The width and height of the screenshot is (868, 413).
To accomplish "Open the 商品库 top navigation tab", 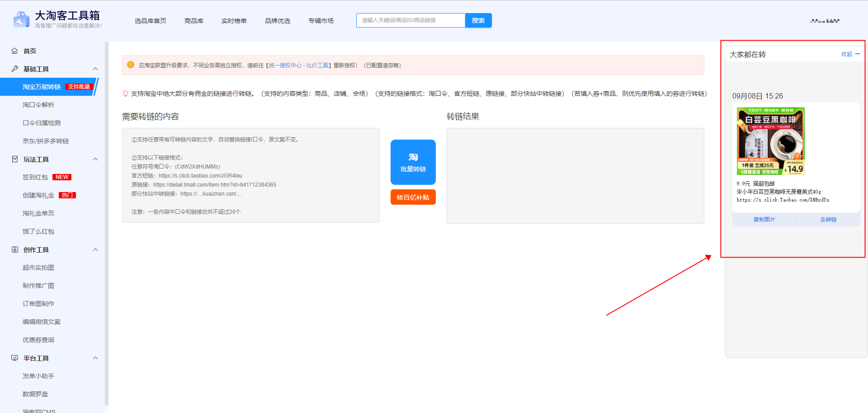I will 193,21.
